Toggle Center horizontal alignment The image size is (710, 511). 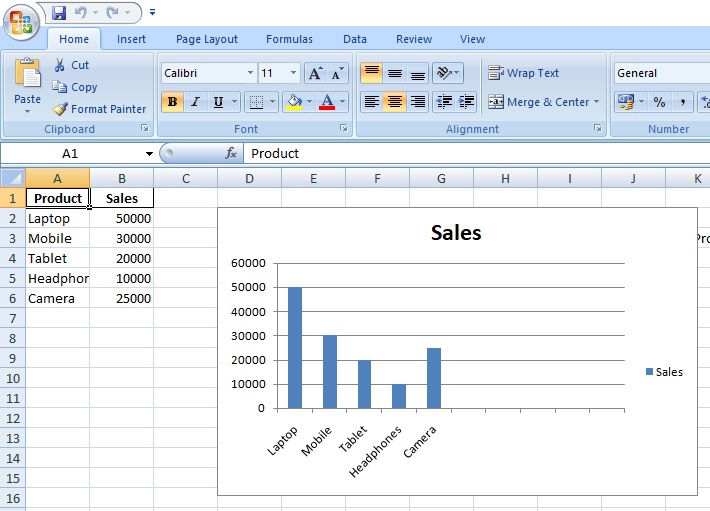(x=395, y=102)
